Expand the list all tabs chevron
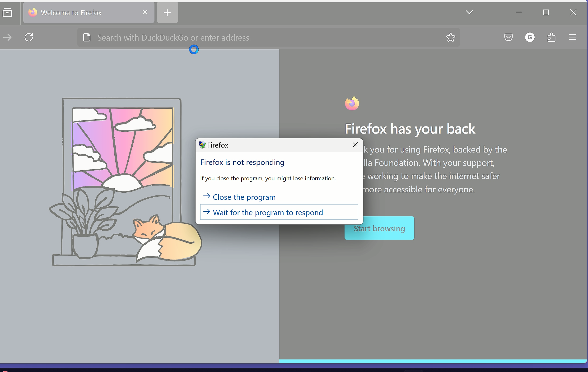588x372 pixels. point(469,12)
